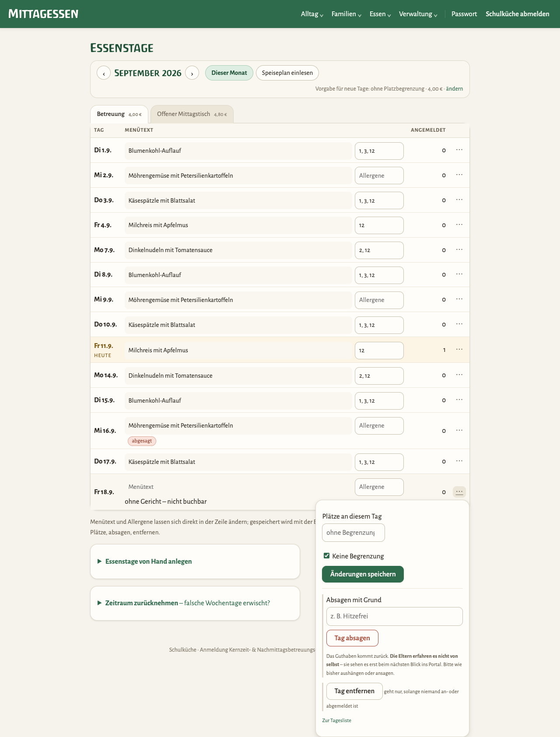Viewport: 560px width, 737px height.
Task: Open row options for Do 10.9.
Action: [x=459, y=324]
